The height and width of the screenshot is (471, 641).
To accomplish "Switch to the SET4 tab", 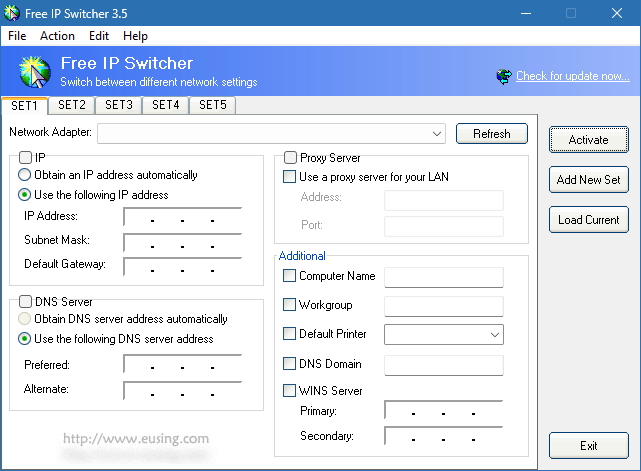I will pos(166,105).
